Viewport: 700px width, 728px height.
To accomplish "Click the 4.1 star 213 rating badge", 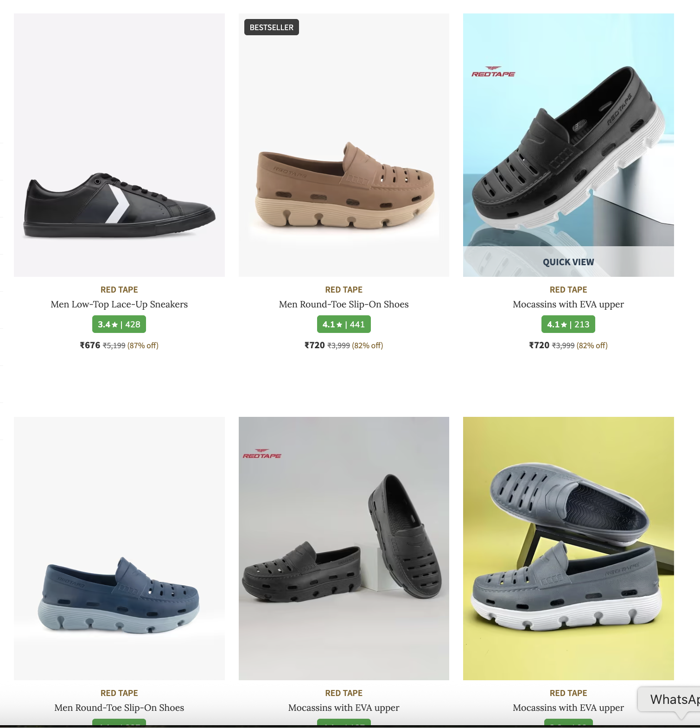I will coord(568,324).
